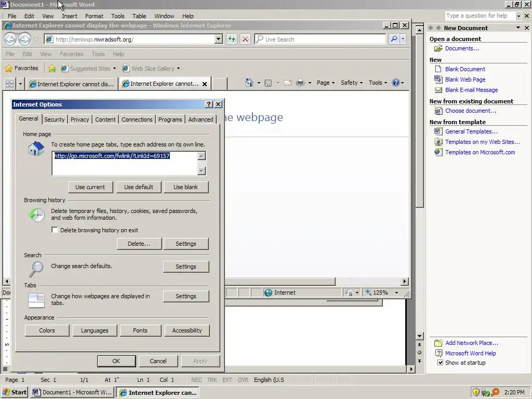Open the New Document task pane dropdown
Image resolution: width=532 pixels, height=399 pixels.
pos(518,28)
